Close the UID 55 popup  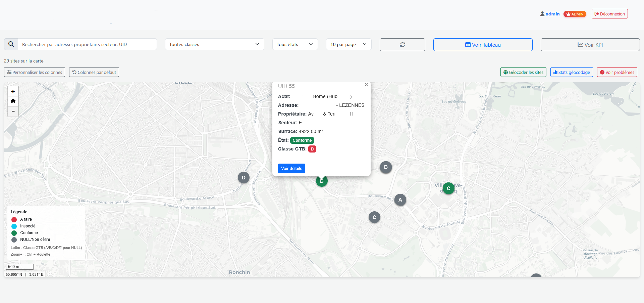tap(367, 85)
